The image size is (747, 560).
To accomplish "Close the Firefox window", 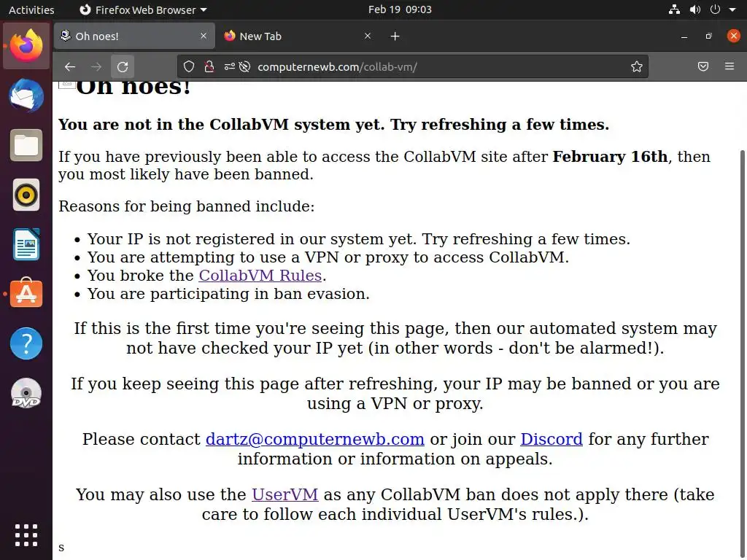I will click(x=734, y=36).
